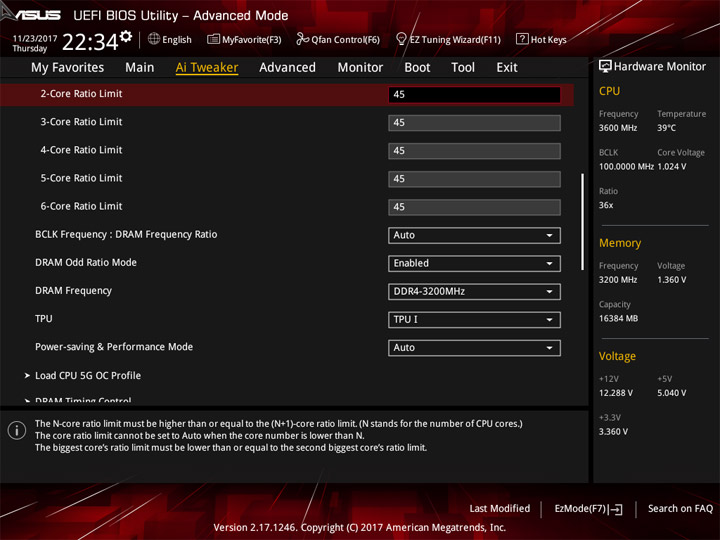Click the 4-Core Ratio Limit input field

tap(474, 151)
